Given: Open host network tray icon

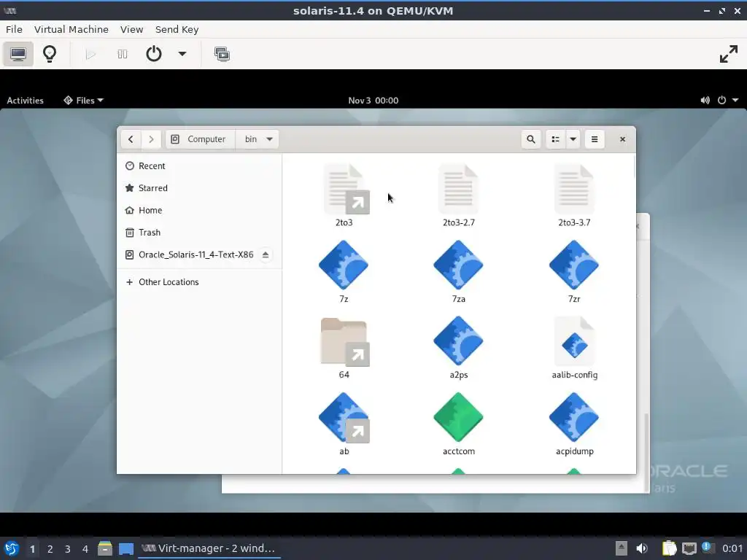Looking at the screenshot, I should click(689, 548).
